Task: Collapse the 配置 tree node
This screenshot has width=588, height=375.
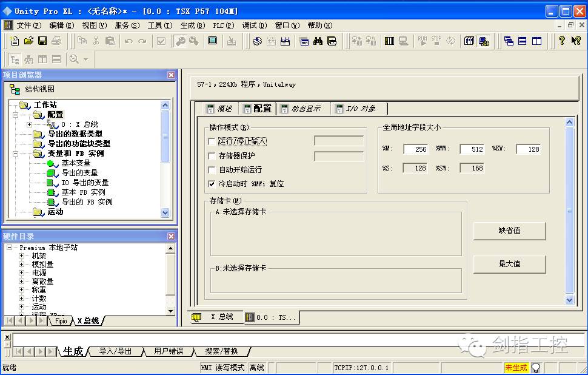Action: (x=16, y=115)
